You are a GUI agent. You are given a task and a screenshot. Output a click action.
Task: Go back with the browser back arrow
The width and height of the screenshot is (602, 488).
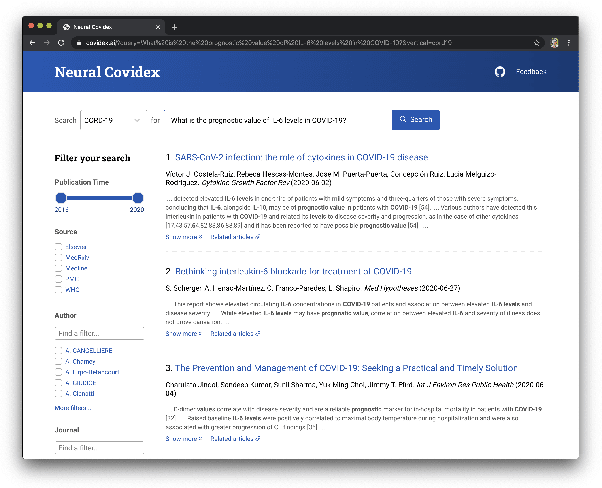tap(33, 43)
